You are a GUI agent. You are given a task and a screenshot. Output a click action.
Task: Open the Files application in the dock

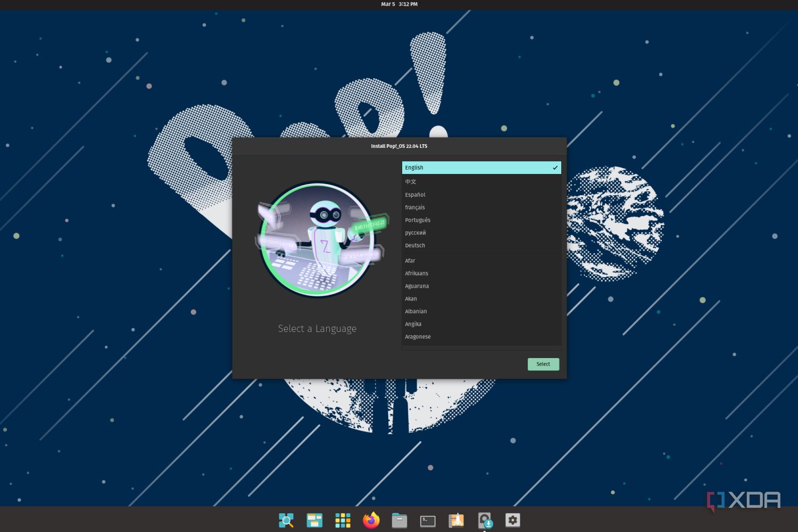400,520
